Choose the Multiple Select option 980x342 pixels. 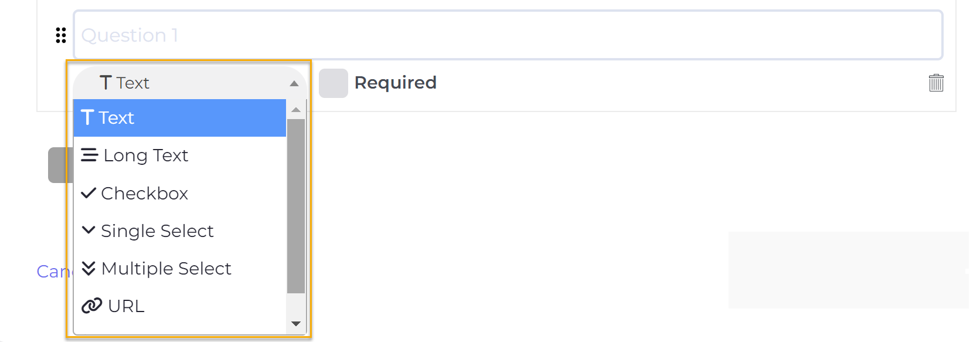click(166, 269)
